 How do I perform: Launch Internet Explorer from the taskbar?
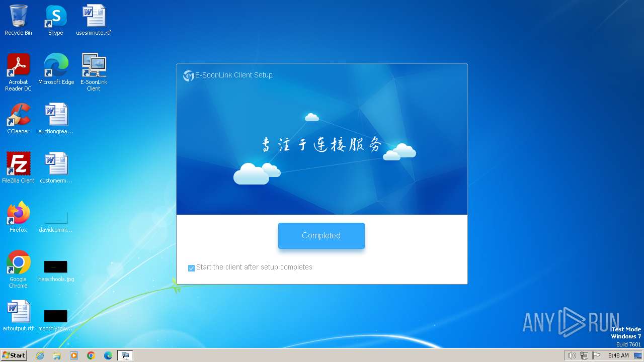[x=40, y=355]
